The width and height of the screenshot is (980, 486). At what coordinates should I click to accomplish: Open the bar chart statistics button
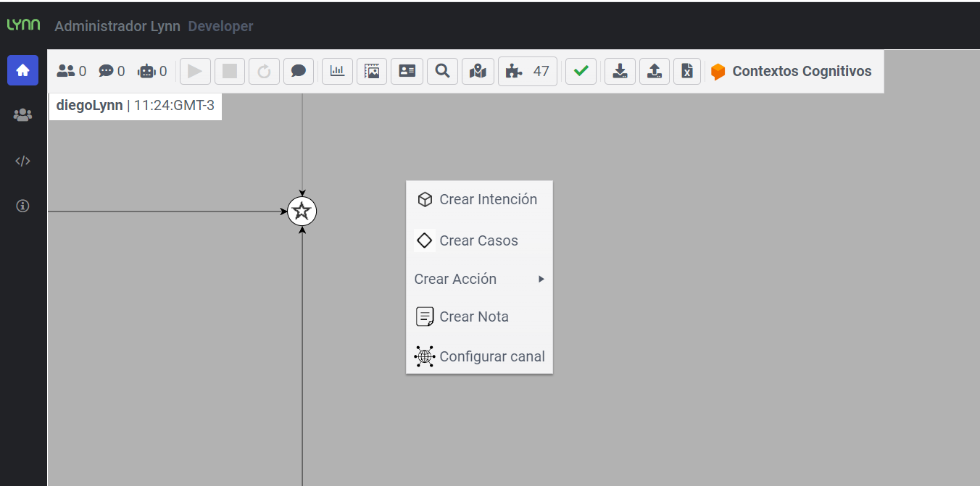(337, 71)
